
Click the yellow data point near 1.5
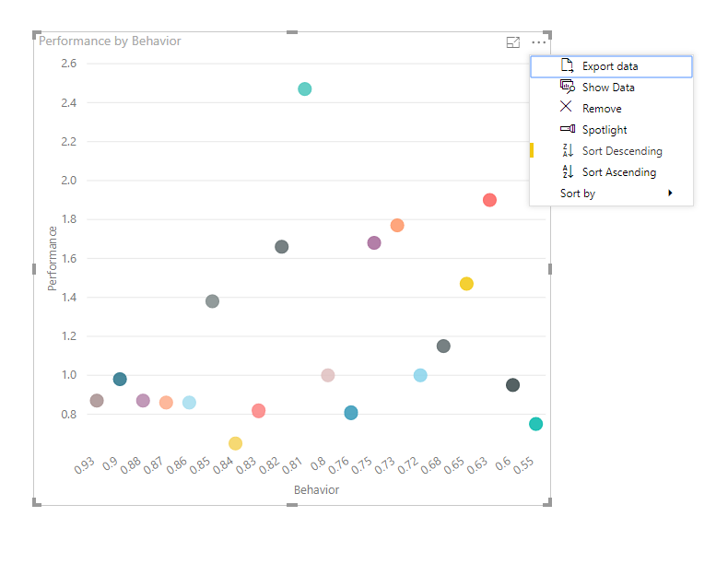(466, 284)
